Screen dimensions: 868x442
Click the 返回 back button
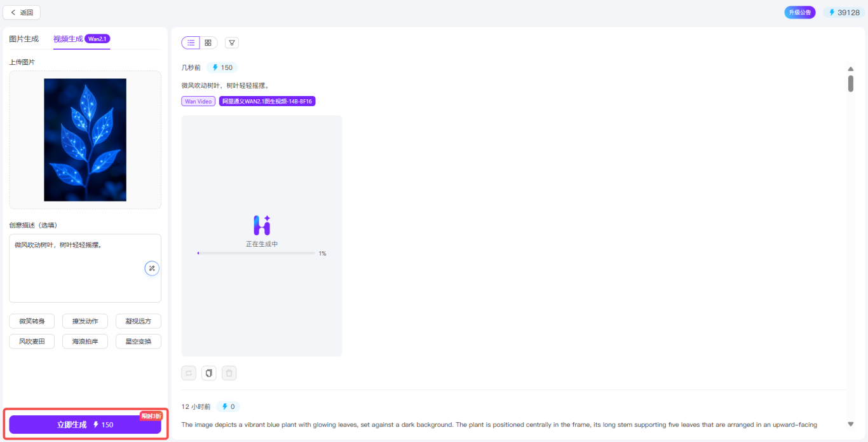click(x=22, y=12)
